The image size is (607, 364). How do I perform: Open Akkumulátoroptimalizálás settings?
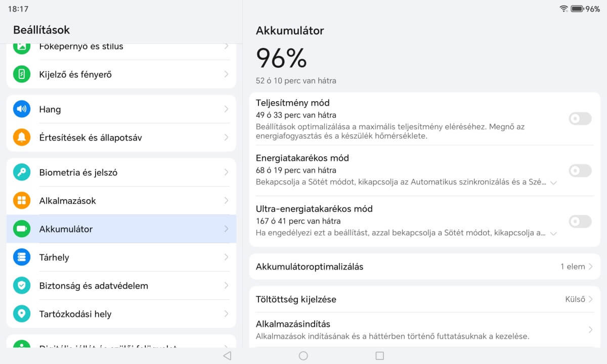[424, 266]
